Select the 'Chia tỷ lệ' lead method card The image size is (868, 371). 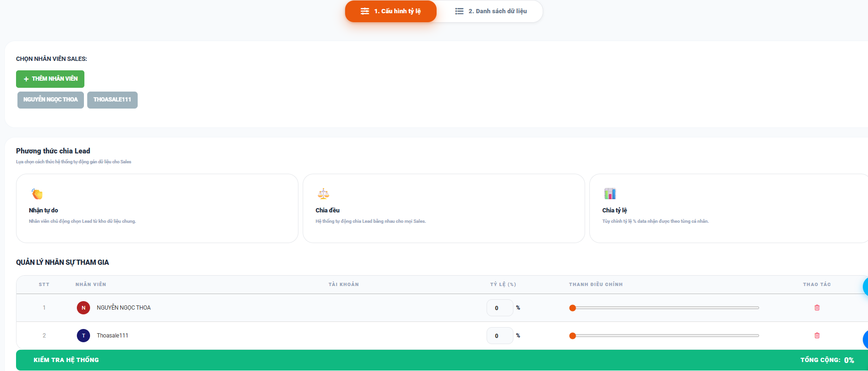(728, 208)
